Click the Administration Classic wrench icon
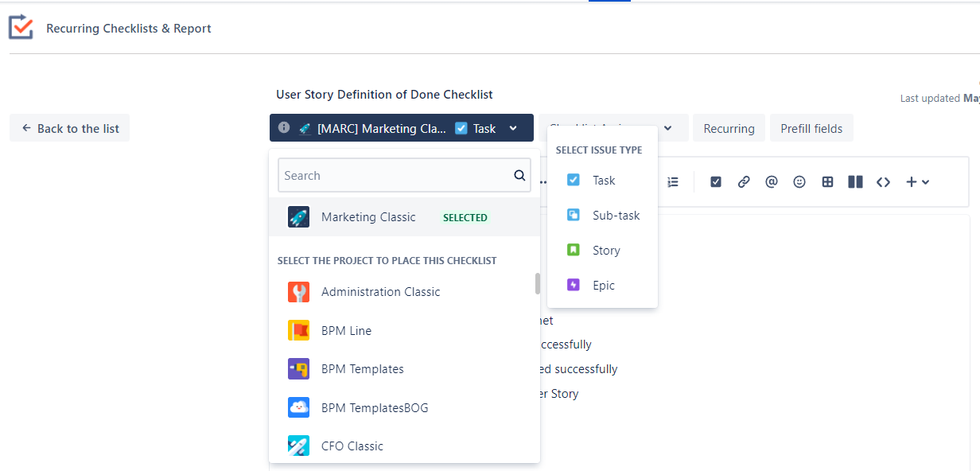The width and height of the screenshot is (980, 471). 298,292
